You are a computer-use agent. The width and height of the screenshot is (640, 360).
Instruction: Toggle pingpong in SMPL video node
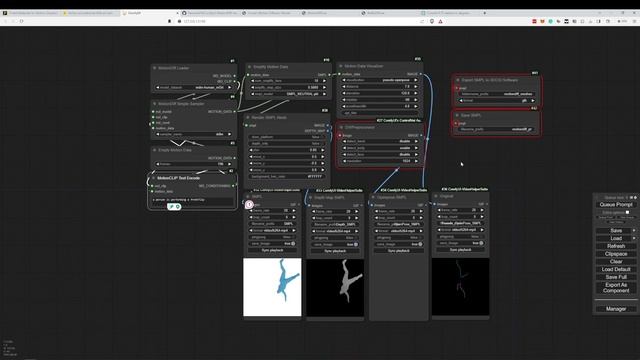pyautogui.click(x=272, y=237)
